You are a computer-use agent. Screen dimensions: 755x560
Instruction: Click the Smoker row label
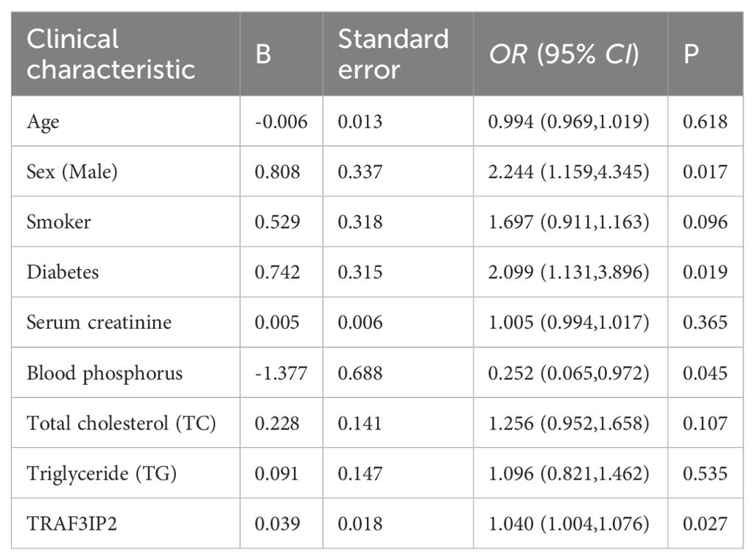tap(59, 222)
